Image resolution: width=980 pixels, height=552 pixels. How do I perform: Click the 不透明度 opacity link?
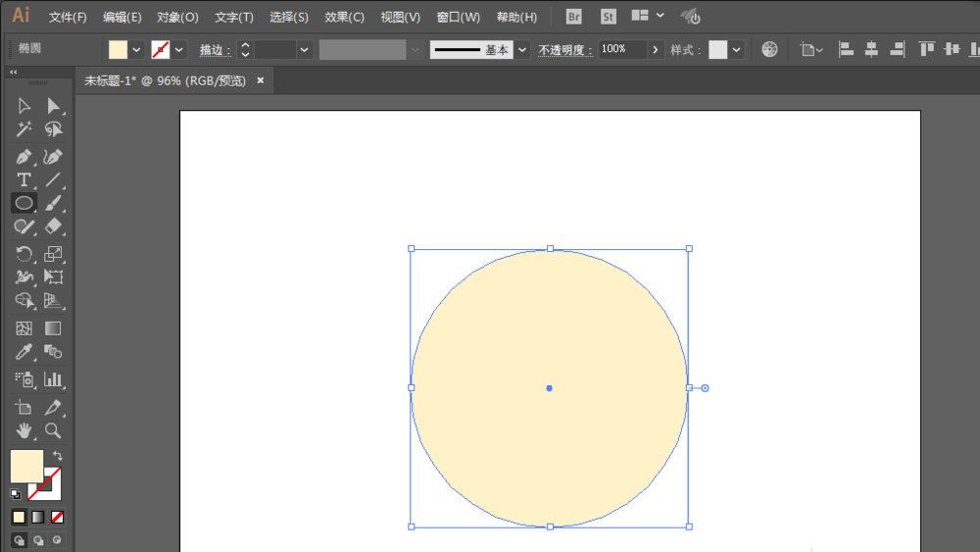(x=565, y=50)
